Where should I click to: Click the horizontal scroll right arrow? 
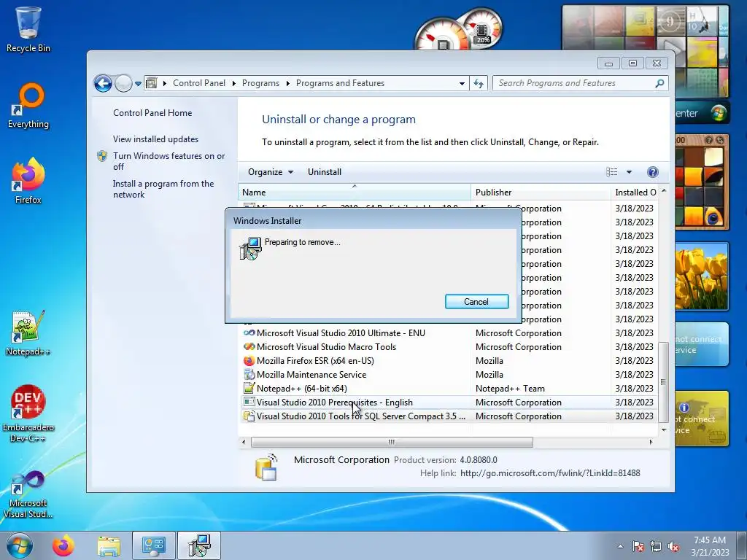(x=651, y=443)
